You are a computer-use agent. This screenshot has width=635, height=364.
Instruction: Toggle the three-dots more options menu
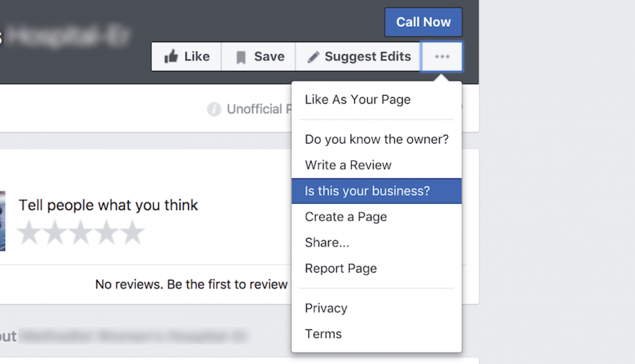(x=442, y=56)
